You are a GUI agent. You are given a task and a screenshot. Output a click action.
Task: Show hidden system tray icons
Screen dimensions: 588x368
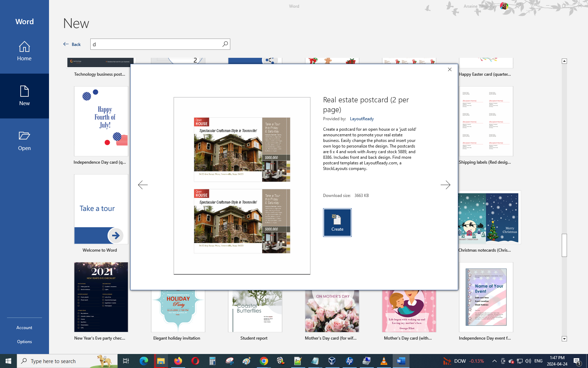point(494,361)
